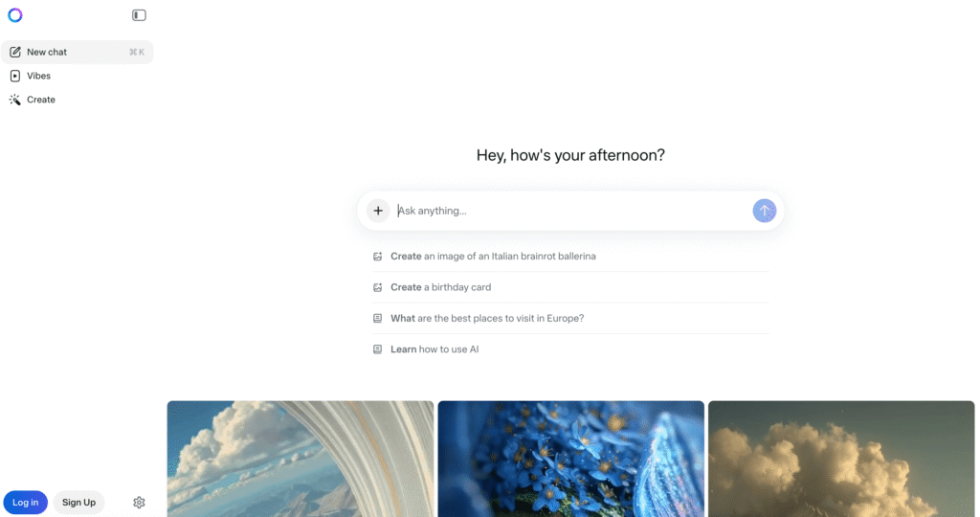980x517 pixels.
Task: Click the image icon beside birthday card suggestion
Action: pos(378,287)
